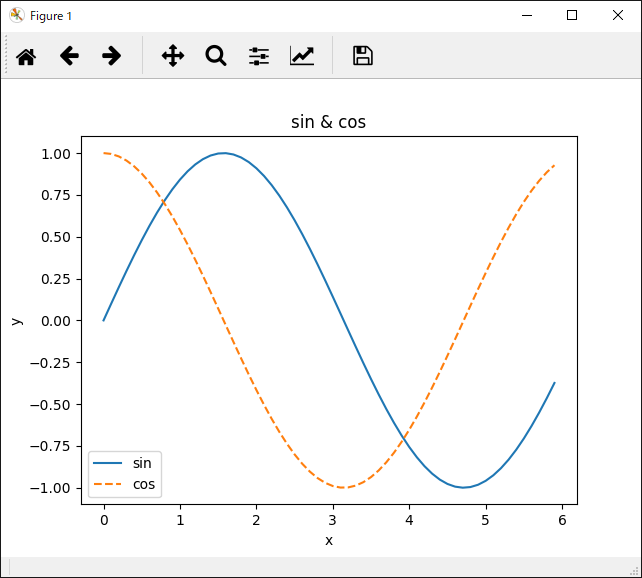Click the x-axis tick label 3
The height and width of the screenshot is (578, 642).
pos(332,520)
